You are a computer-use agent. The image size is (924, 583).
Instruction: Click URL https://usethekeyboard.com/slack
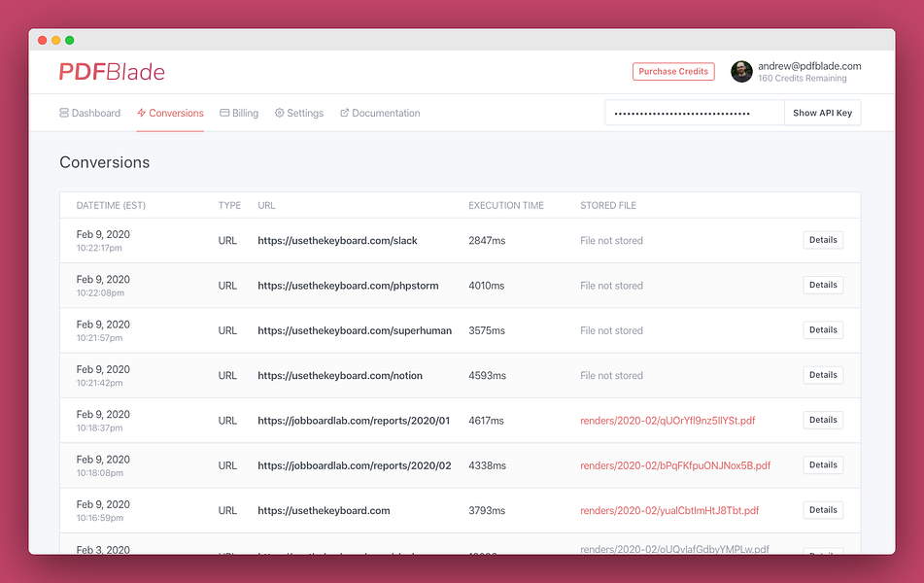(337, 241)
